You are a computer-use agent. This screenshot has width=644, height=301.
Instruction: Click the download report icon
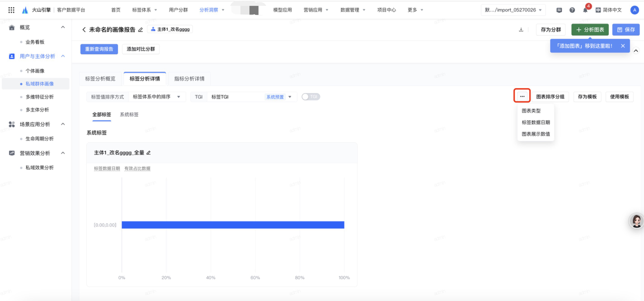[x=521, y=30]
